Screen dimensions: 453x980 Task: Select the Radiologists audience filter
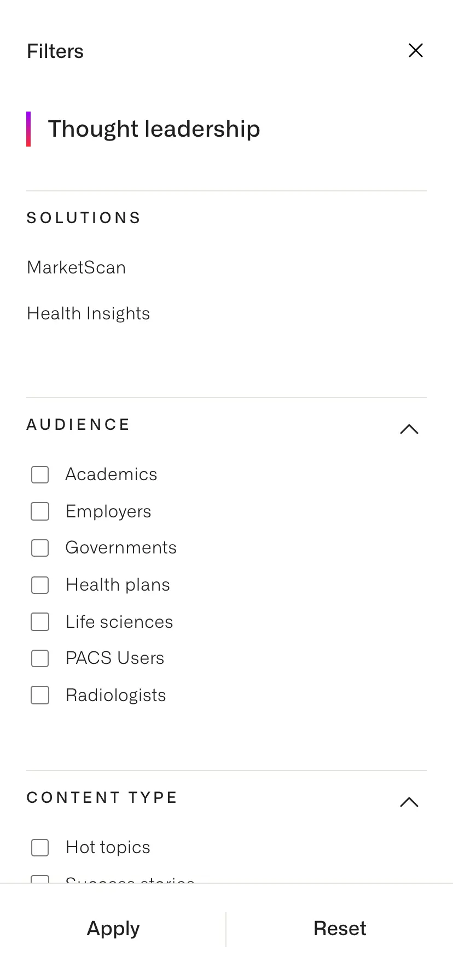[40, 695]
